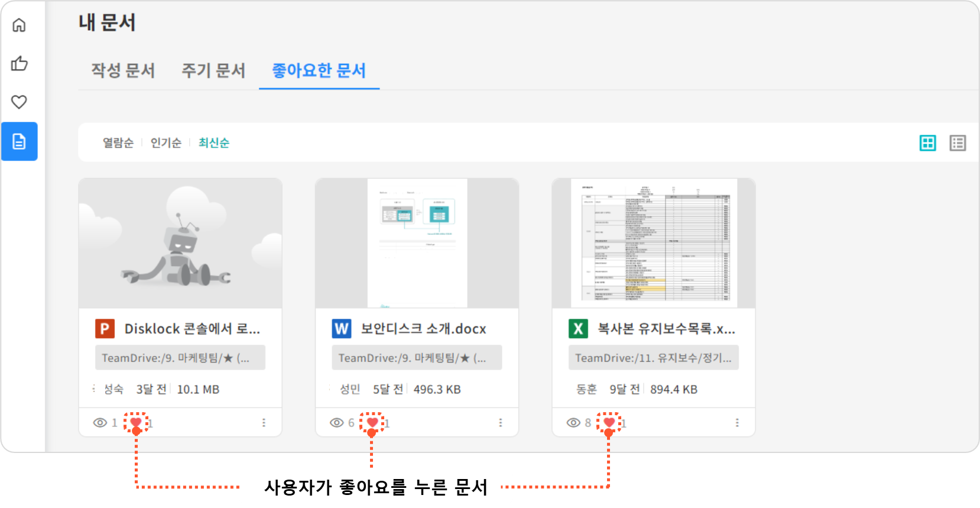This screenshot has width=980, height=508.
Task: Open more options for Disklock document card
Action: (264, 423)
